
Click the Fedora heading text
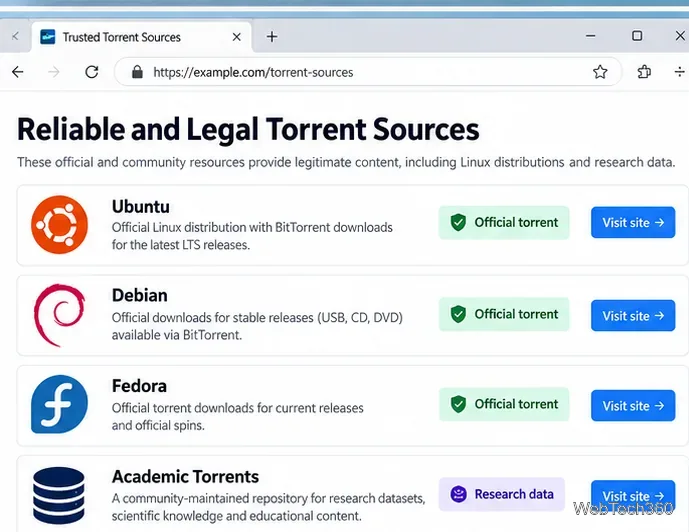coord(139,386)
